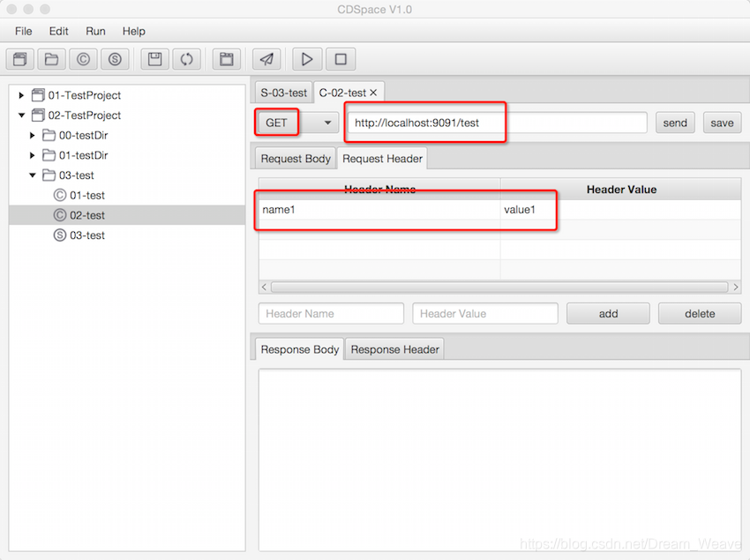
Task: Expand the 01-TestProject tree node
Action: 21,95
